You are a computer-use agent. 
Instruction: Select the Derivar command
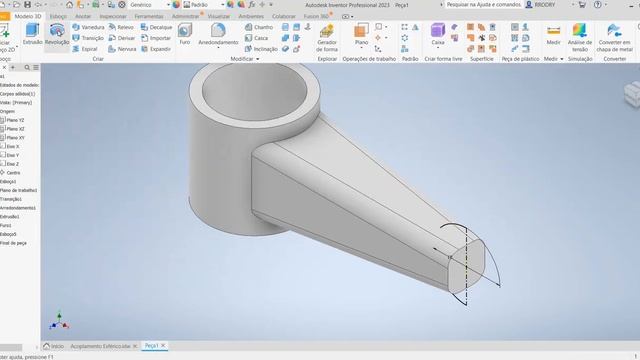click(122, 38)
